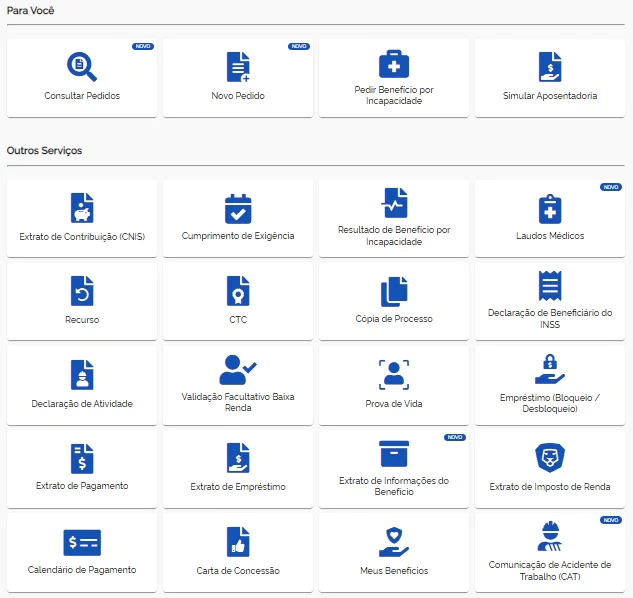Open the Cumprimento de Exigência calendar icon

coord(238,208)
